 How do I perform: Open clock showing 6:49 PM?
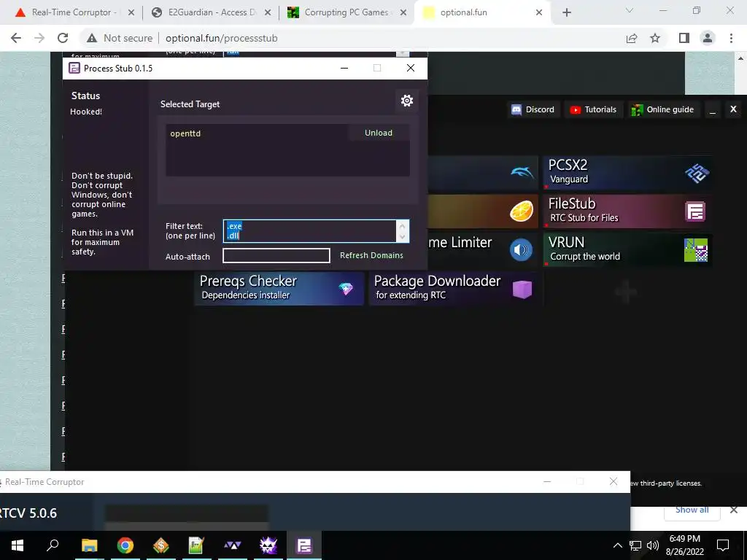tap(684, 545)
